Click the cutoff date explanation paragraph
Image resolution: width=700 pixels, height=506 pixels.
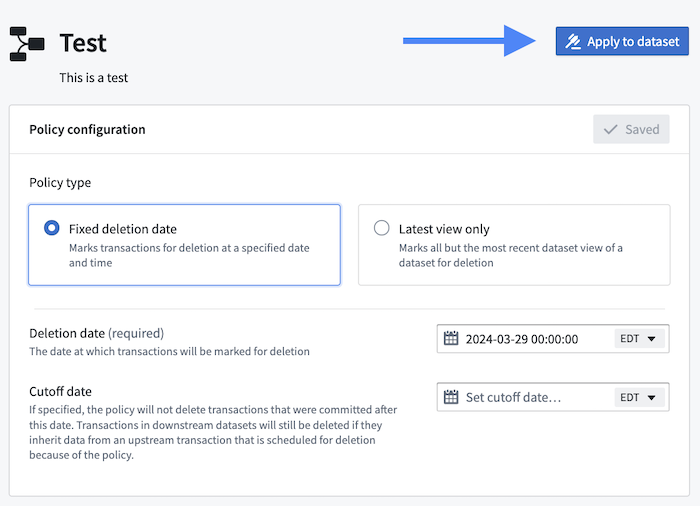pos(213,432)
